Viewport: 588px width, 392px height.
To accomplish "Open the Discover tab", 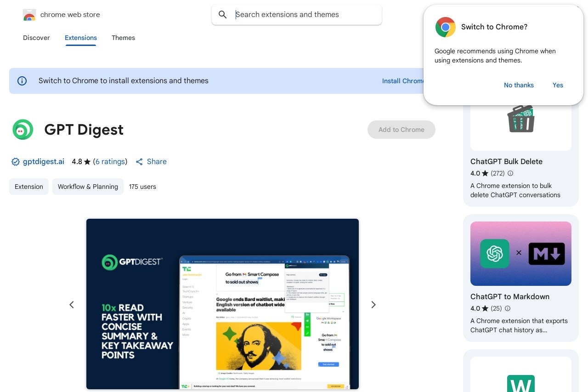I will [x=36, y=38].
